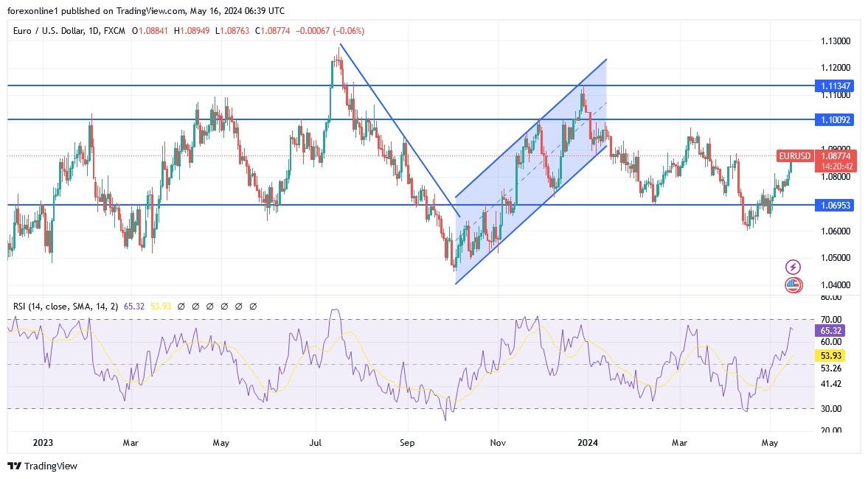
Task: Click the last crossed-circle icon in the RSI legend
Action: click(x=254, y=305)
